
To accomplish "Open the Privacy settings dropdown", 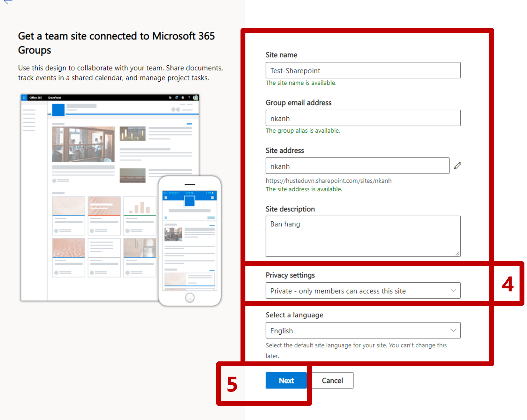I will [363, 290].
